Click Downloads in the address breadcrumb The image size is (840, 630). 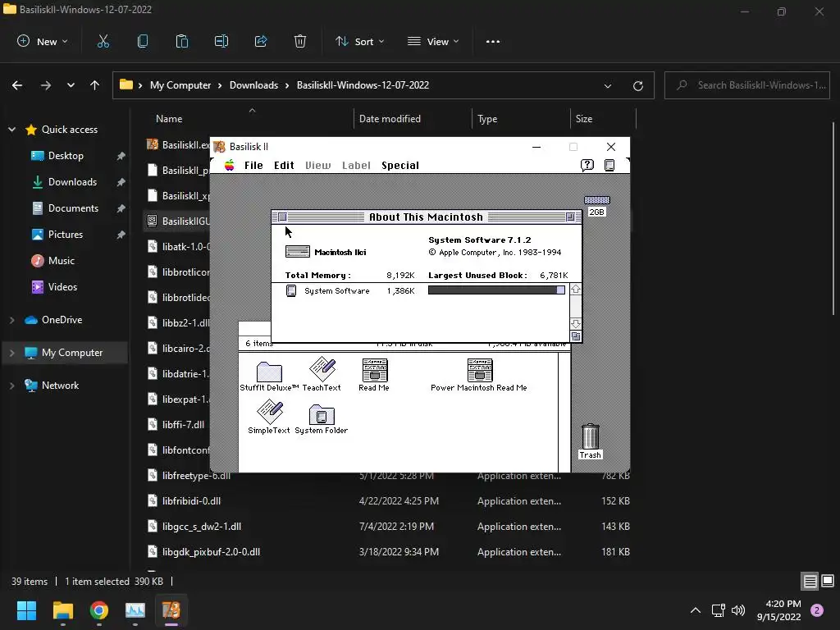pos(254,85)
